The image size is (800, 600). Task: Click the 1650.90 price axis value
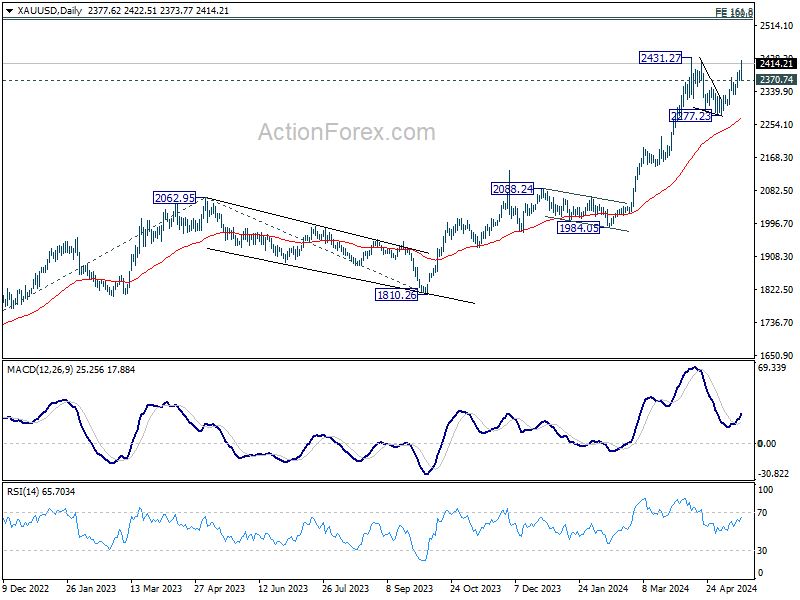(x=776, y=355)
